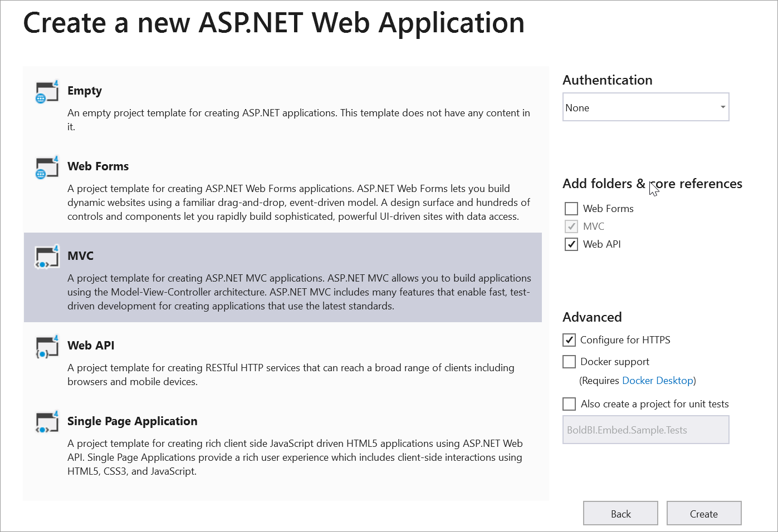
Task: Open the Docker Desktop link
Action: click(x=658, y=381)
